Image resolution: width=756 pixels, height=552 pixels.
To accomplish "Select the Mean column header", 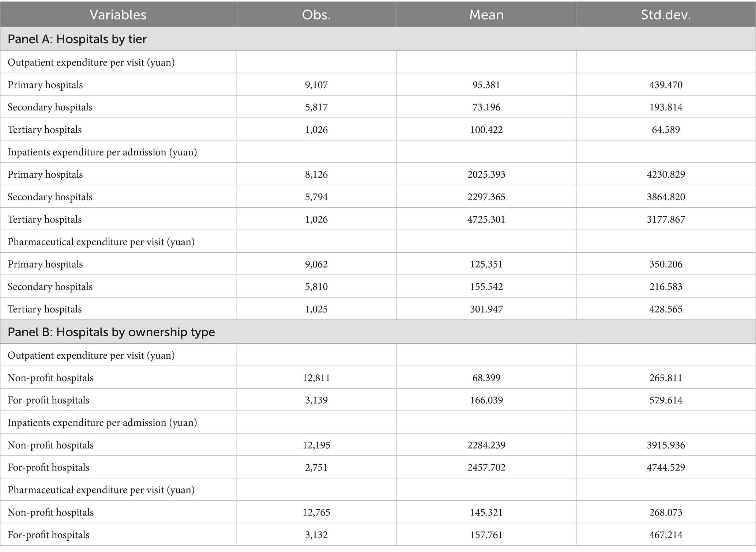I will (486, 15).
